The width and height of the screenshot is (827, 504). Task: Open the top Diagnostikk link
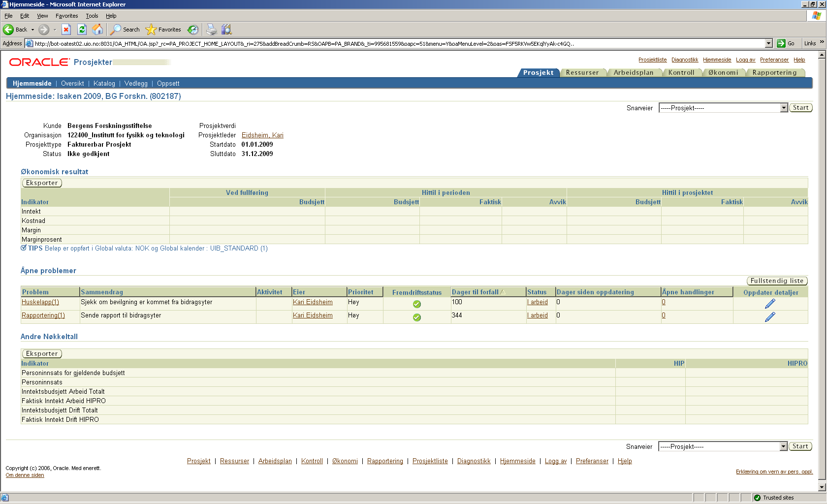coord(685,60)
